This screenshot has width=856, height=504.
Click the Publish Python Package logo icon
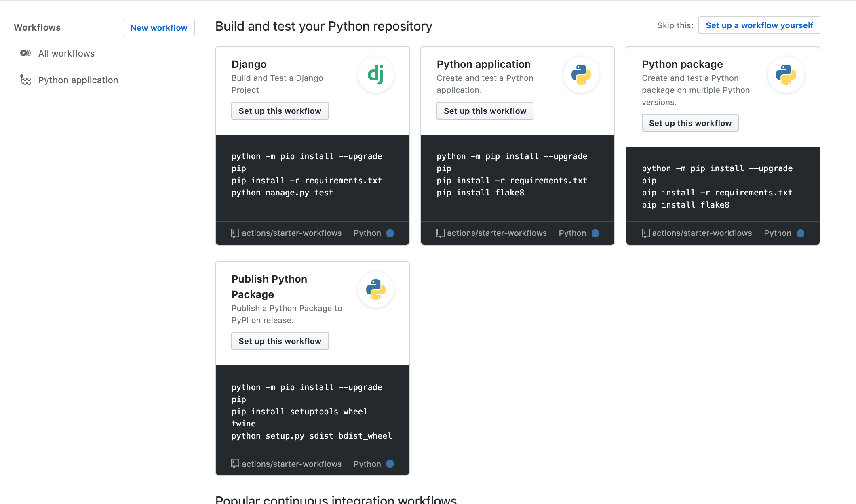(375, 290)
